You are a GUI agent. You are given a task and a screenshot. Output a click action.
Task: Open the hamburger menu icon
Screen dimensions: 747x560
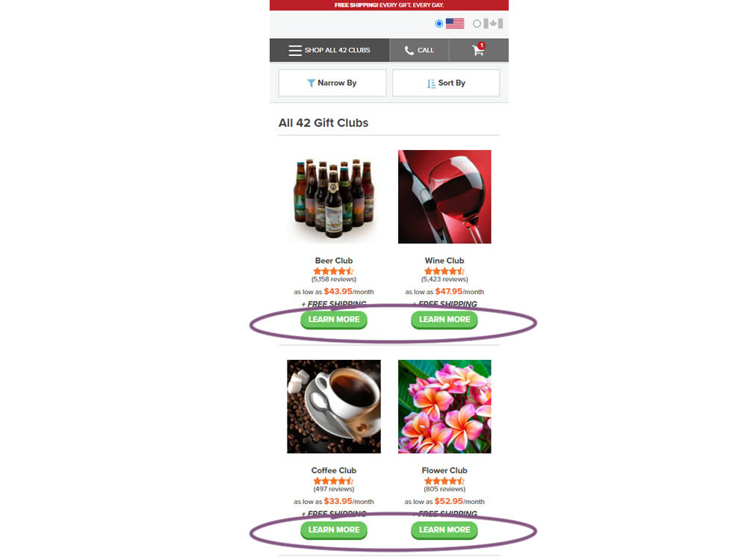pyautogui.click(x=295, y=51)
